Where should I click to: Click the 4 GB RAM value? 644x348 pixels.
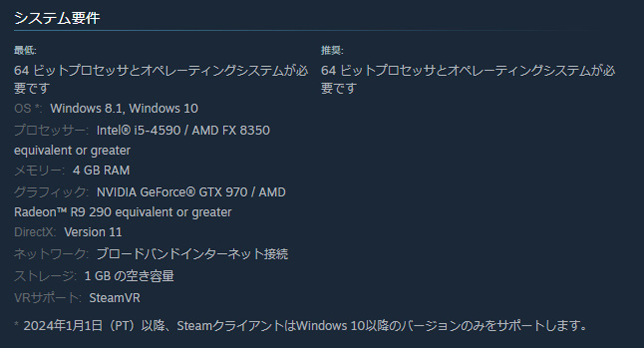[x=101, y=170]
